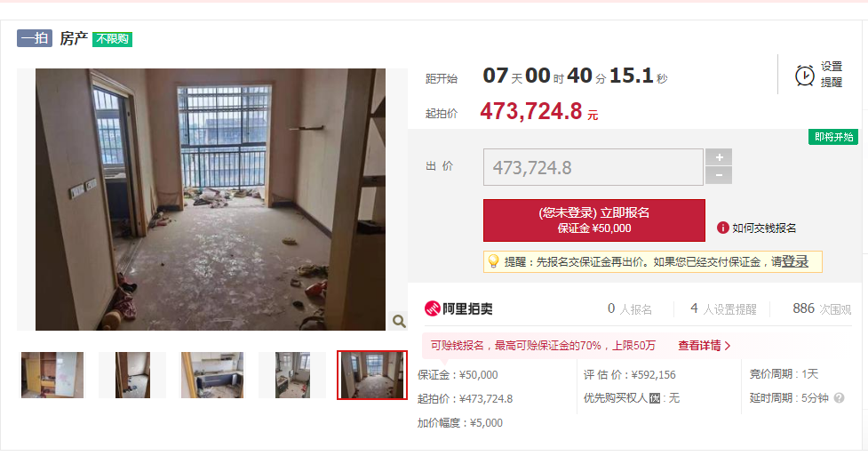
Task: Click the 不限购 green tag
Action: (x=112, y=39)
